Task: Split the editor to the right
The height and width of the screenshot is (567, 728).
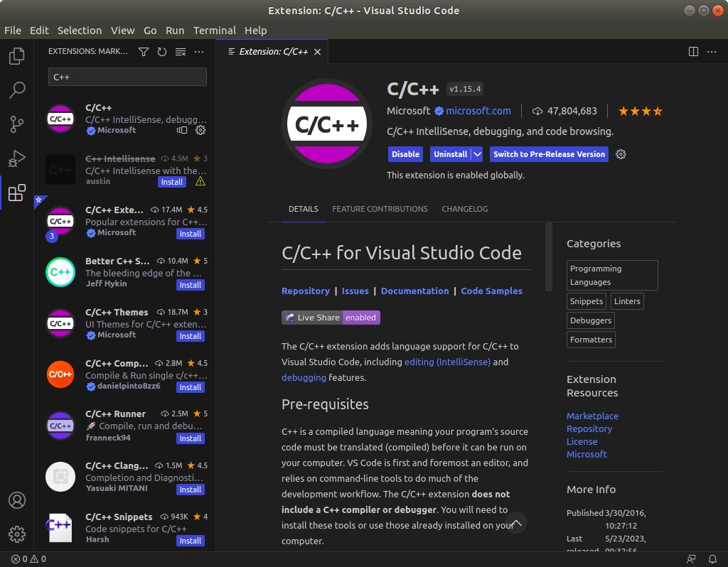Action: point(693,51)
